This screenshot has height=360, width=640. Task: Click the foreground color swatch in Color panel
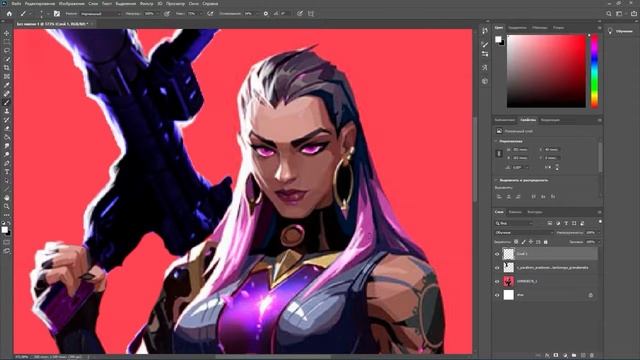tap(498, 39)
